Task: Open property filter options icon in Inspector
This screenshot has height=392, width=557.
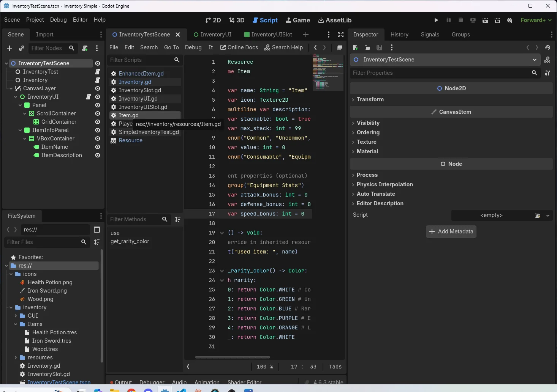Action: [x=548, y=73]
